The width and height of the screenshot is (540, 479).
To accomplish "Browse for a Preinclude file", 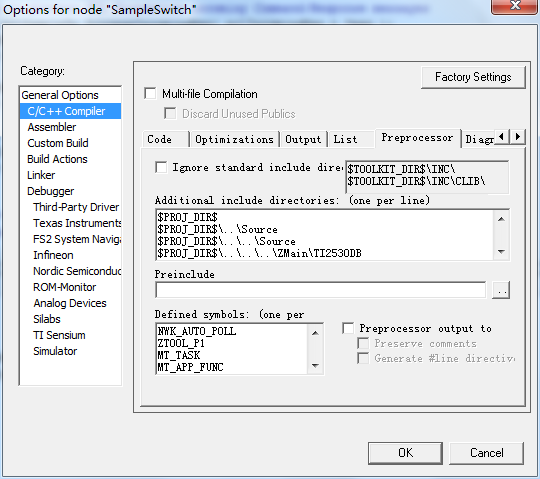I will pyautogui.click(x=501, y=290).
